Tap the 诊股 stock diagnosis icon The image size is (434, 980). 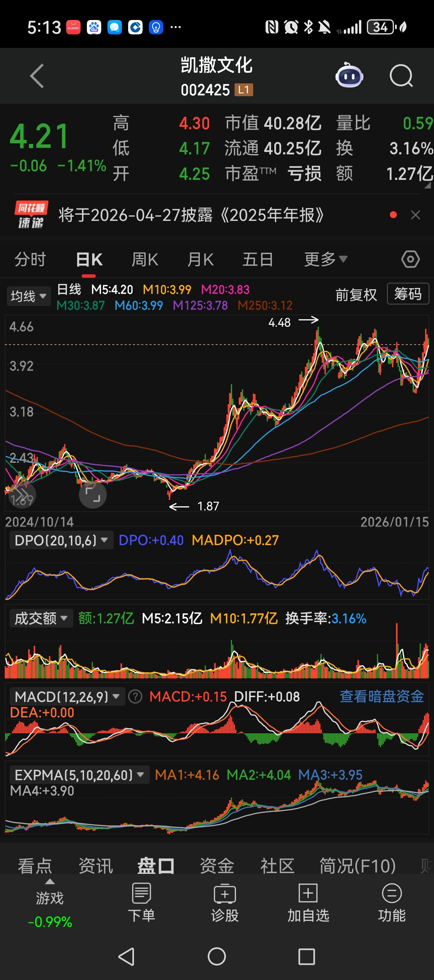click(225, 903)
